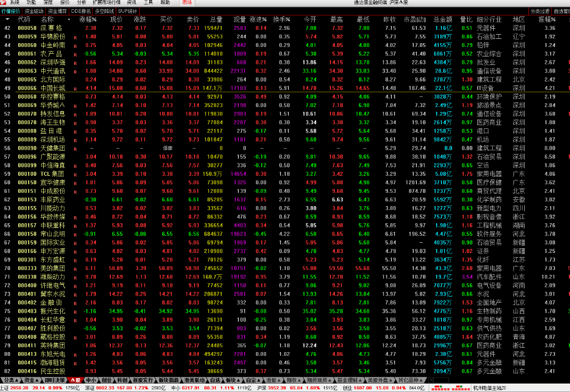The width and height of the screenshot is (570, 392).
Task: Open the 分析 menu
Action: click(82, 2)
